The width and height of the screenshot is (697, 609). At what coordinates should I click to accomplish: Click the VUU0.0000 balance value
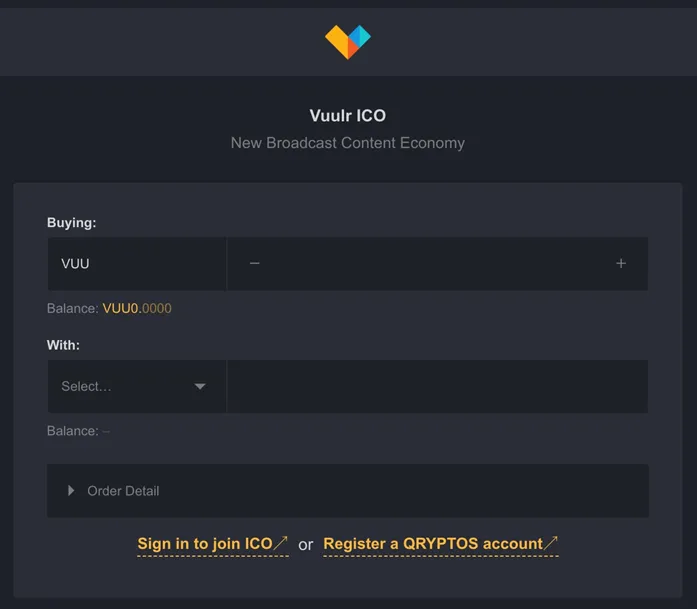137,309
